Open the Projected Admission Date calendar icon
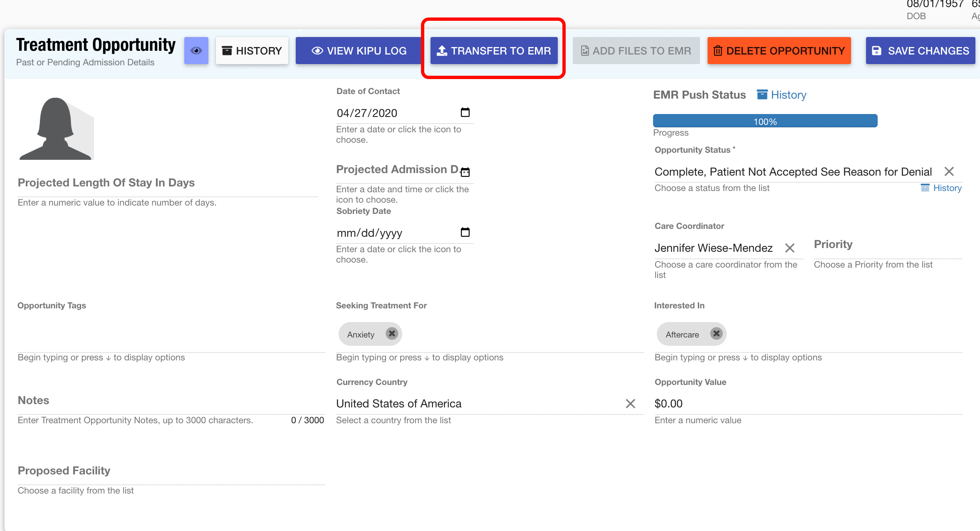The width and height of the screenshot is (980, 531). coord(465,171)
